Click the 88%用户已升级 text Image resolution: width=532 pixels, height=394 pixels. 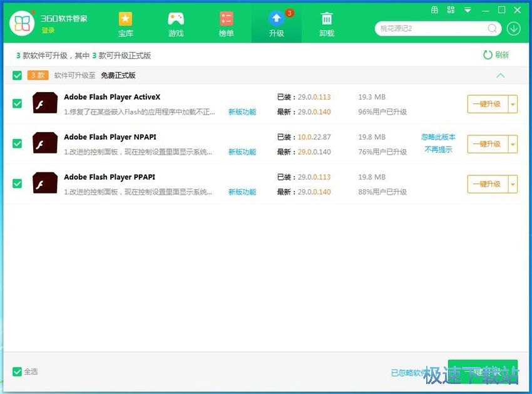coord(382,192)
